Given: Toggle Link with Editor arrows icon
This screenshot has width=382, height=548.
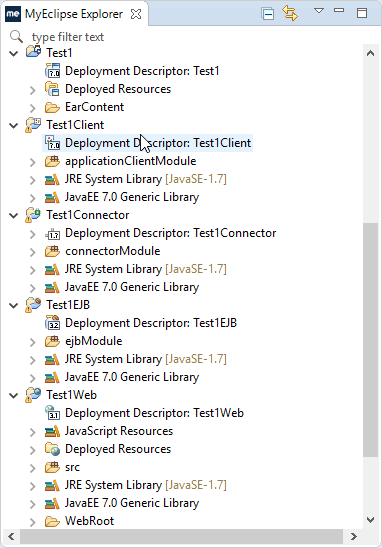Looking at the screenshot, I should point(290,13).
